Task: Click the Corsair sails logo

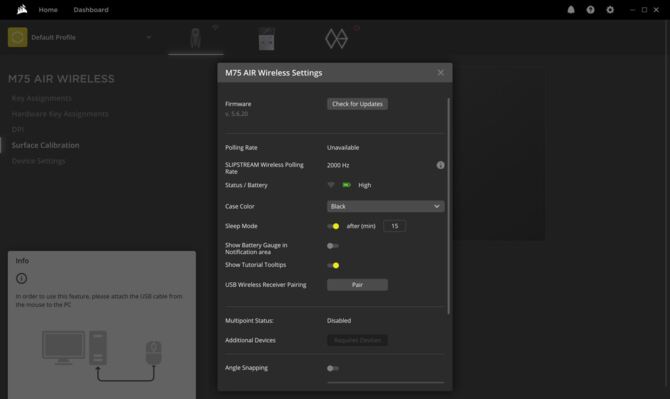Action: [22, 9]
